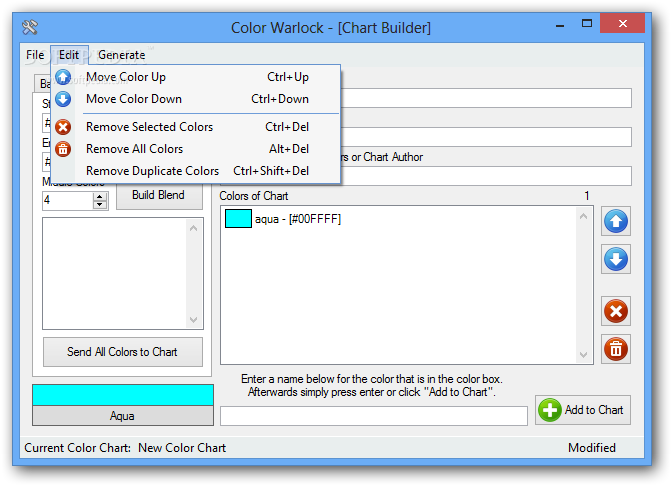Click the blue Move Color Up arrow button beside chart list
This screenshot has width=672, height=486.
(616, 221)
